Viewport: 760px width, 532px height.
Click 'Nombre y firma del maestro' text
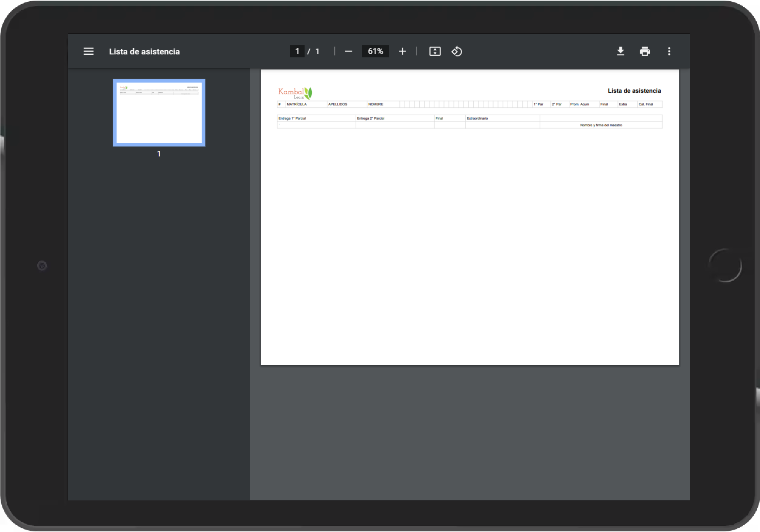(601, 125)
